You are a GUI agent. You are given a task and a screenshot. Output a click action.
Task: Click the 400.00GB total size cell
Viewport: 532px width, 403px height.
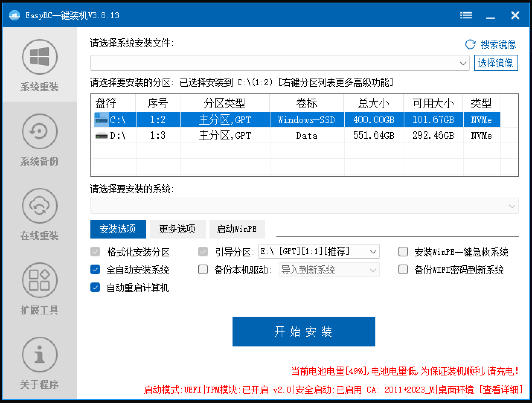tap(374, 119)
